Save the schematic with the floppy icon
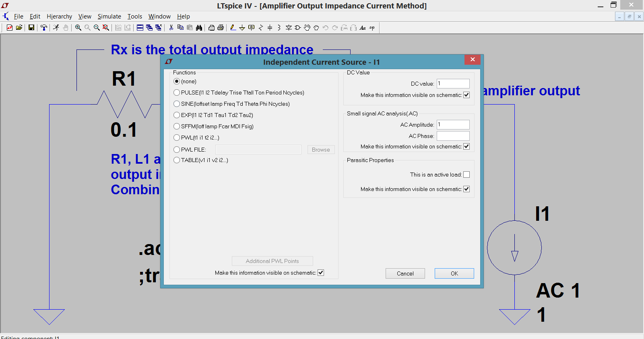Image resolution: width=644 pixels, height=339 pixels. point(31,28)
